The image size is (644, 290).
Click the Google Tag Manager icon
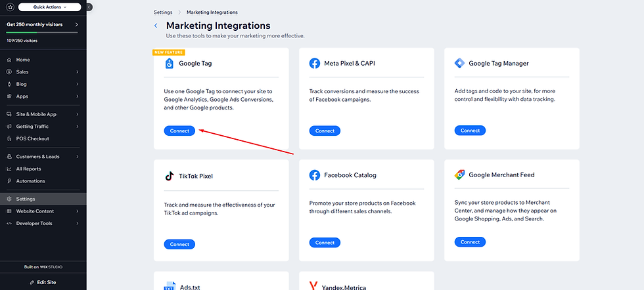point(459,63)
